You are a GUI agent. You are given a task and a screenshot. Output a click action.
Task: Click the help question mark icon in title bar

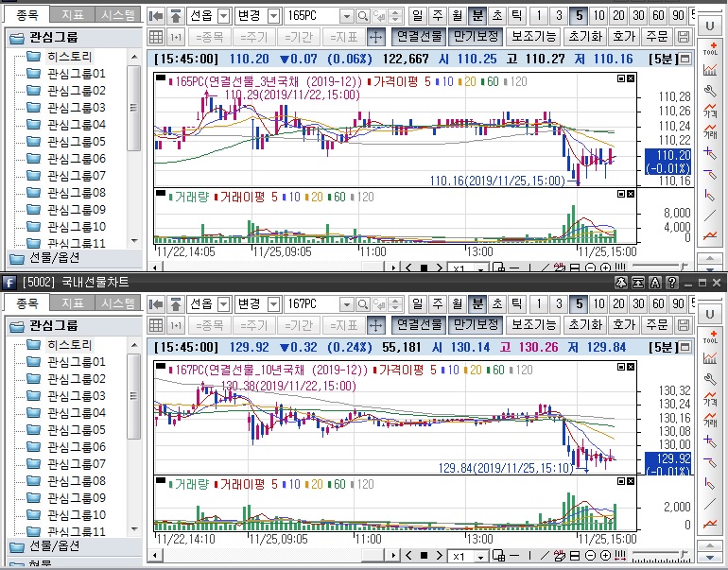click(671, 283)
